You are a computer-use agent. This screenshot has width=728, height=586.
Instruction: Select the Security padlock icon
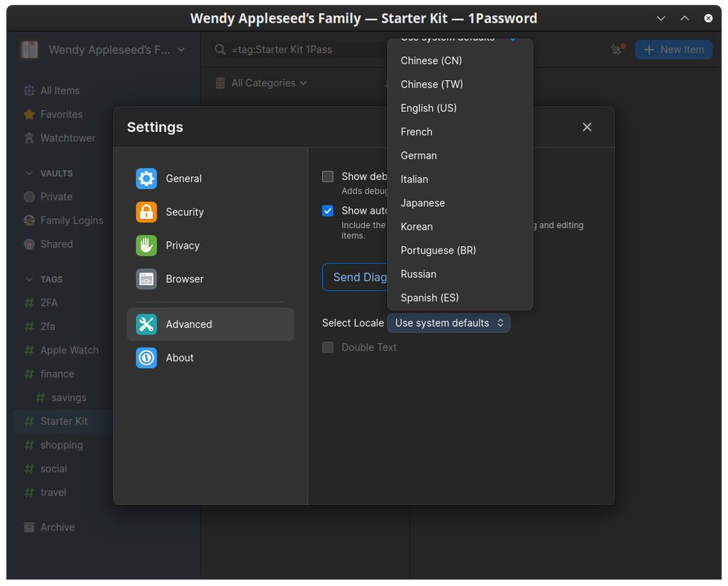146,212
